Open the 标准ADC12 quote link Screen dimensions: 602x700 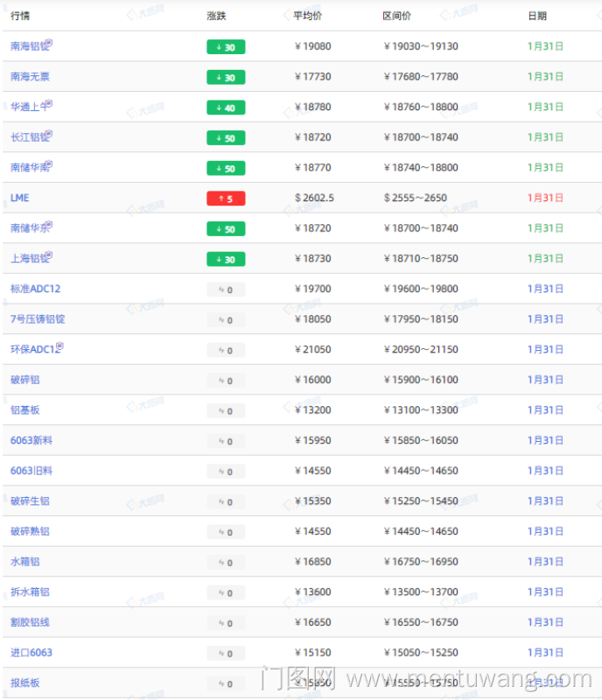coord(35,289)
